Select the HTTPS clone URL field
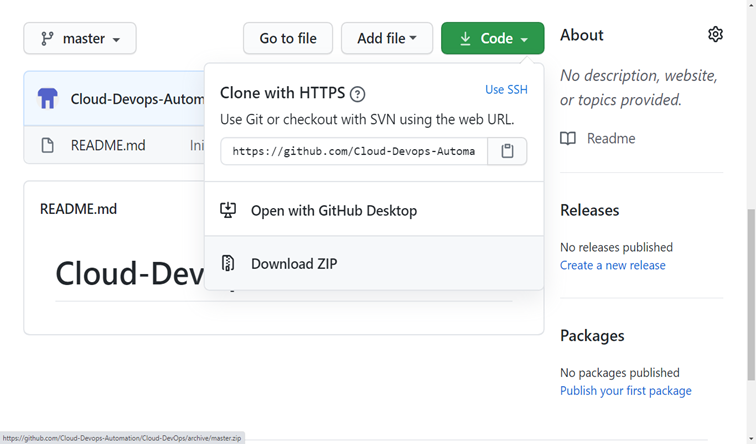This screenshot has width=756, height=444. (x=354, y=151)
